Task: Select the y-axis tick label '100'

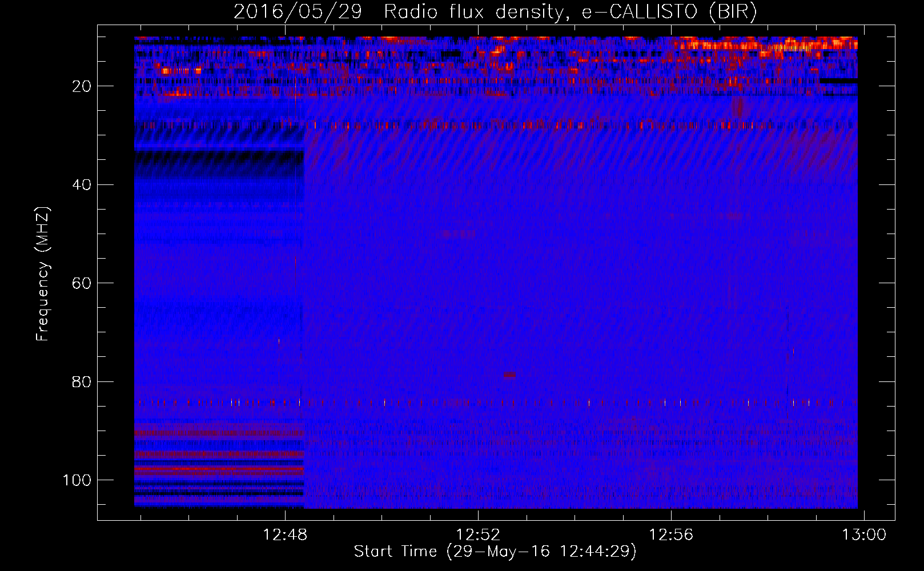Action: pos(77,480)
